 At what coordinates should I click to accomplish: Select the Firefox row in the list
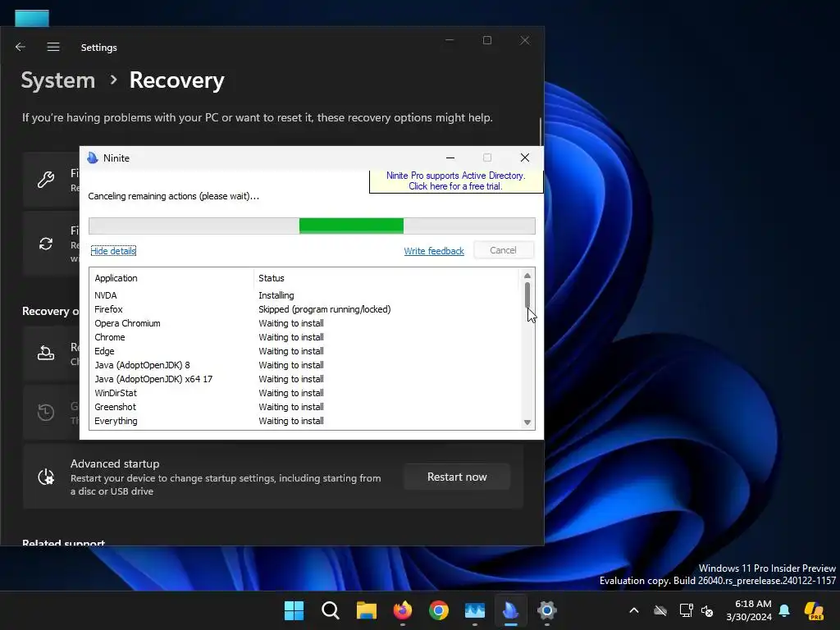click(x=305, y=309)
